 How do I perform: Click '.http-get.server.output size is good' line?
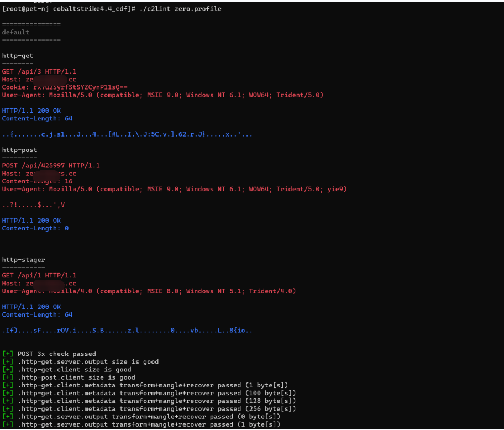[88, 361]
